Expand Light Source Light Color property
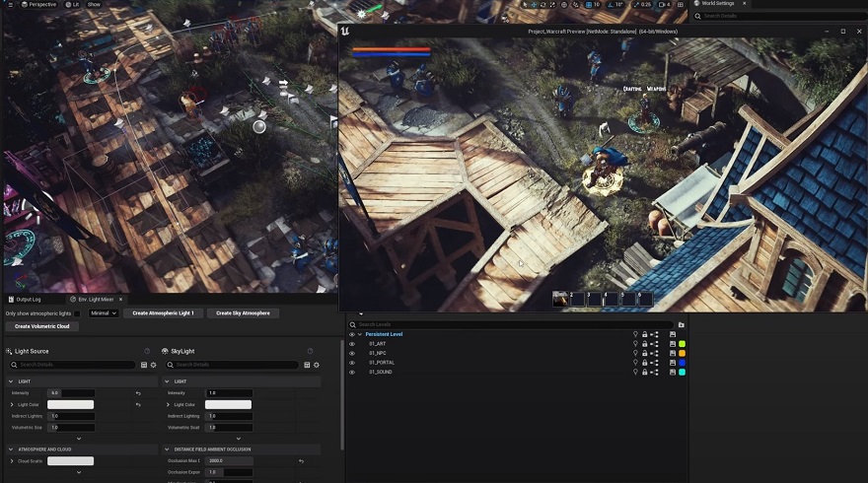The image size is (868, 483). pyautogui.click(x=12, y=405)
